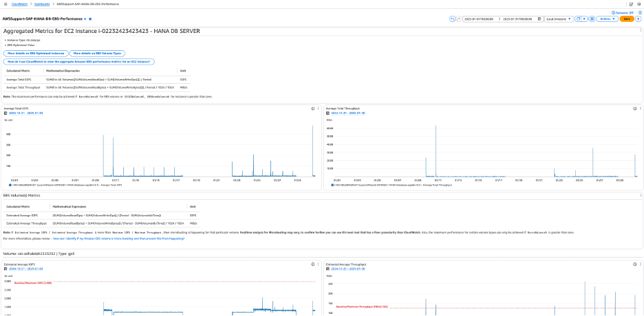Open the micro-bursting troubleshooting article link
Screen dimensions: 644x316
pos(118,238)
